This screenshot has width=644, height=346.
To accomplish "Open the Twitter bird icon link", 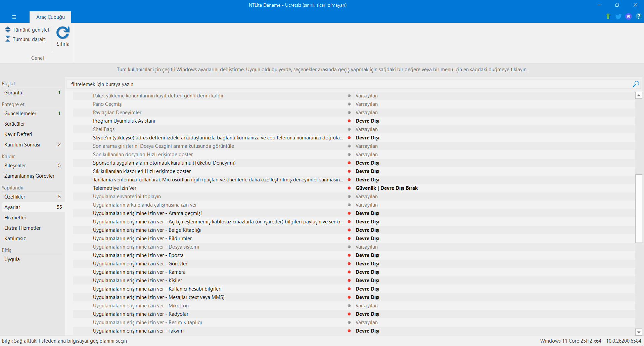I will click(618, 16).
